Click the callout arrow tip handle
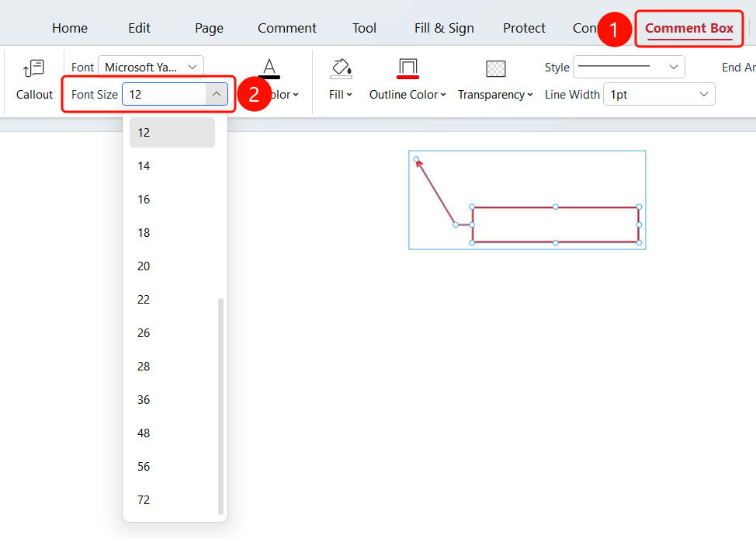Viewport: 756px width, 539px height. 417,159
